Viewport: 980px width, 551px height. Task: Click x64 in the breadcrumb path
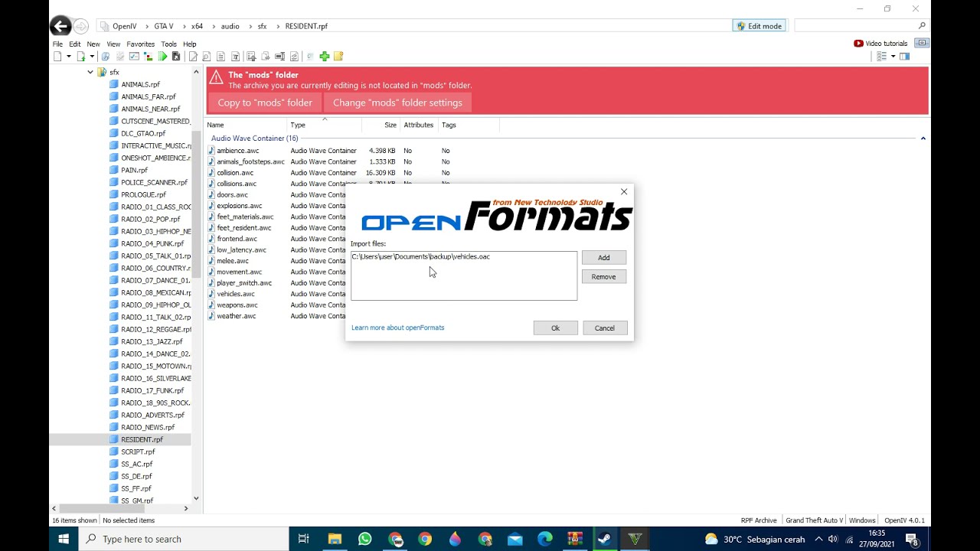(x=197, y=26)
